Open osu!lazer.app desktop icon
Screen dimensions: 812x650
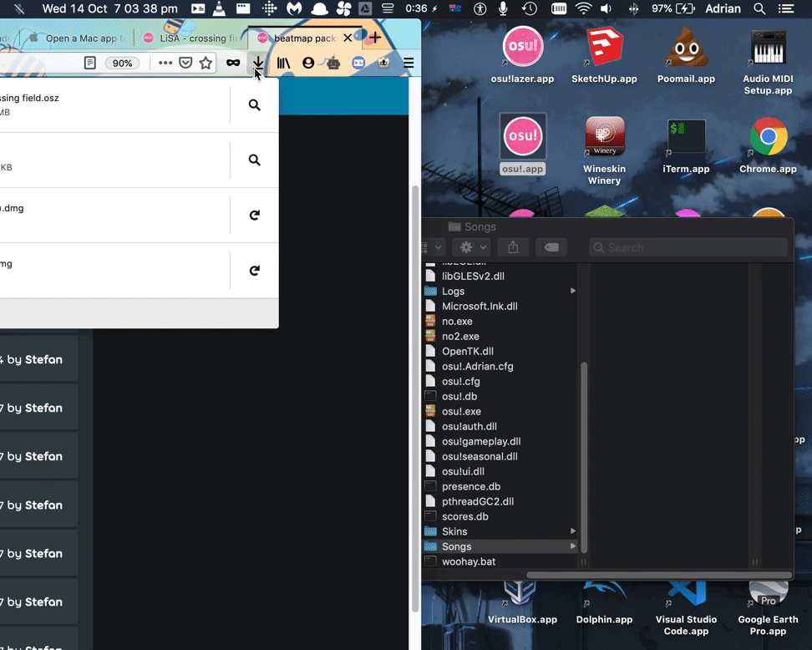pos(522,56)
